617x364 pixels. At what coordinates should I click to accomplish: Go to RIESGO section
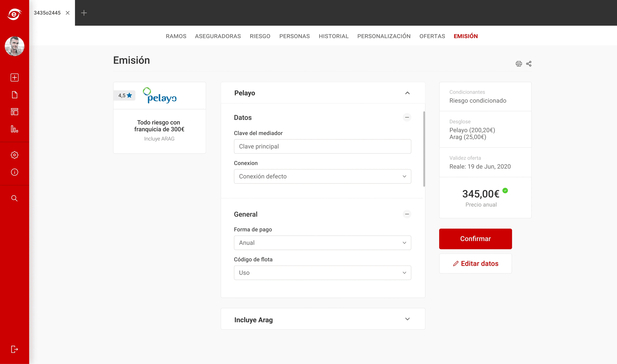point(260,36)
